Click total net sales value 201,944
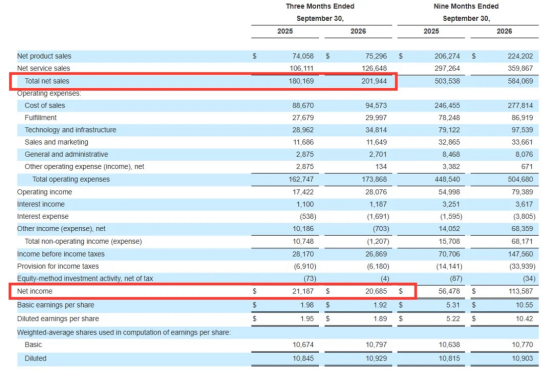553x373 pixels. click(x=374, y=81)
